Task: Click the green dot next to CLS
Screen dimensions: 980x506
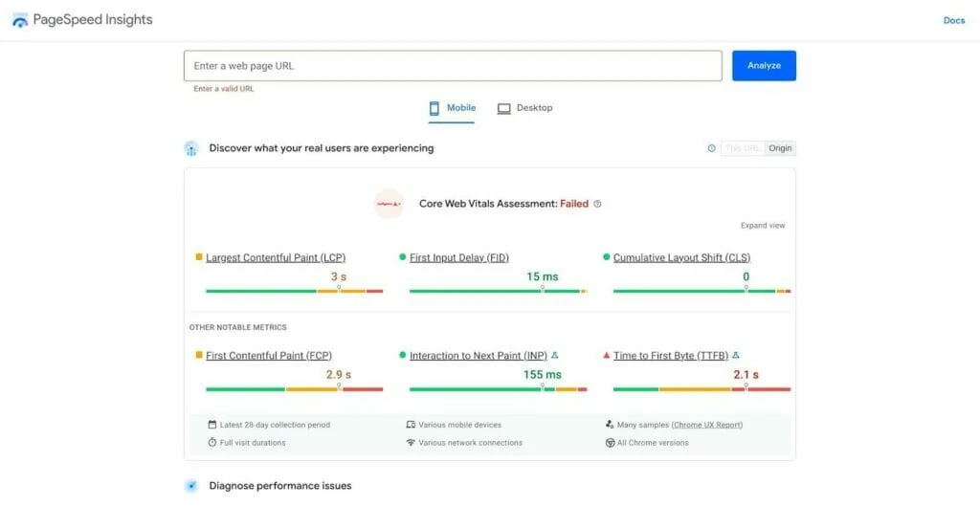Action: pyautogui.click(x=606, y=256)
